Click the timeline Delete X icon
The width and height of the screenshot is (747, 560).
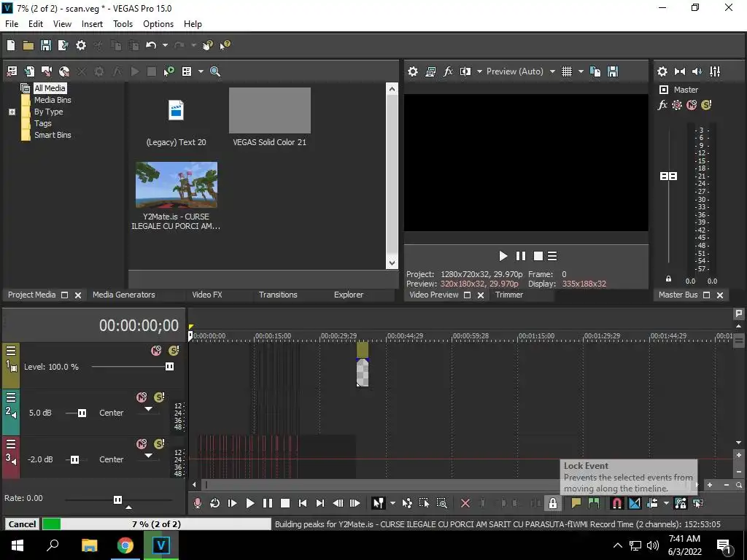click(465, 503)
